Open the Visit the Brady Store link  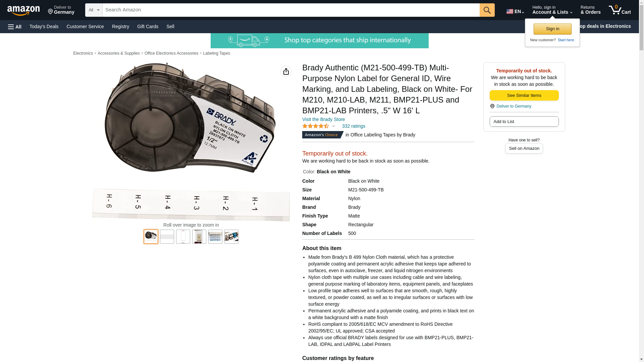(323, 119)
